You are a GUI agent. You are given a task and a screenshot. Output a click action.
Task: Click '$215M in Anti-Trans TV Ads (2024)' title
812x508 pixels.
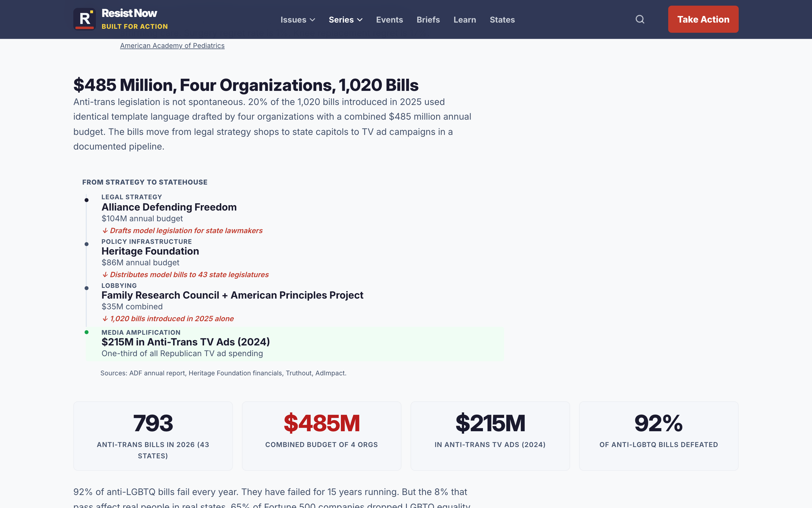pyautogui.click(x=186, y=342)
